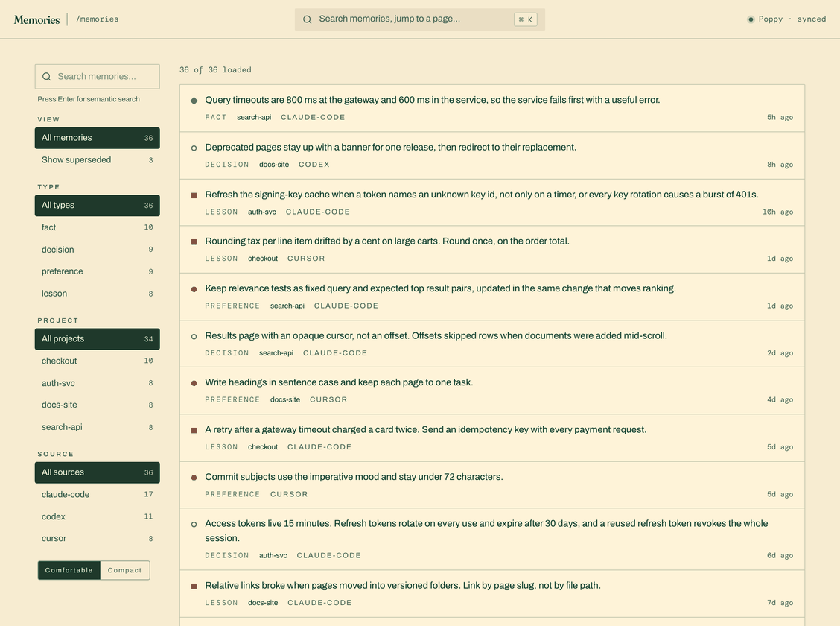The height and width of the screenshot is (626, 840).
Task: Click the dot icon on sentence case headings memory
Action: click(x=194, y=383)
